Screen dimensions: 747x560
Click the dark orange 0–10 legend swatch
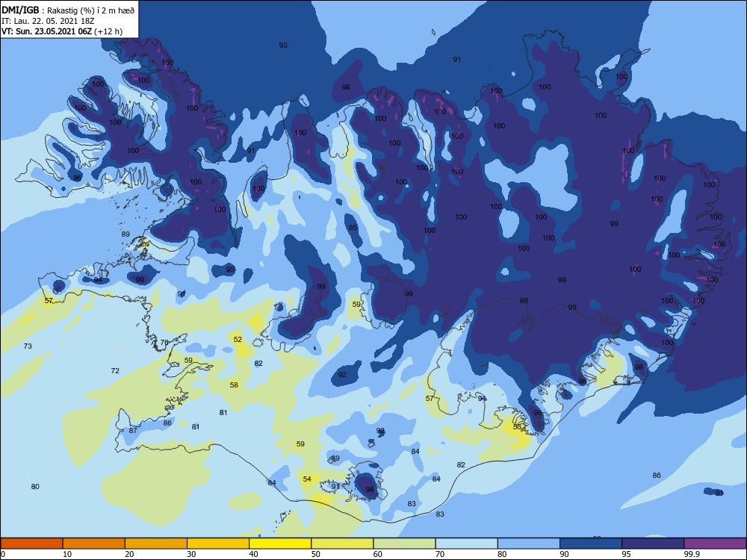point(31,544)
